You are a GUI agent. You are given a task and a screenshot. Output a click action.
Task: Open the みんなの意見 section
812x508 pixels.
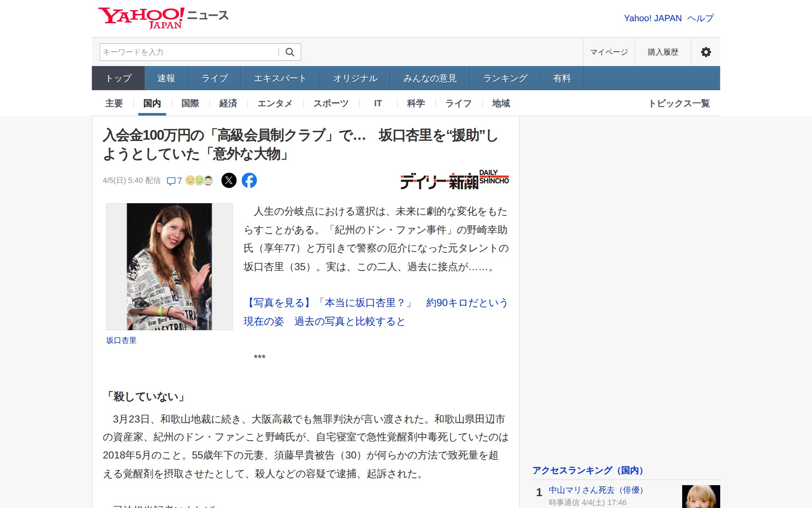click(429, 78)
